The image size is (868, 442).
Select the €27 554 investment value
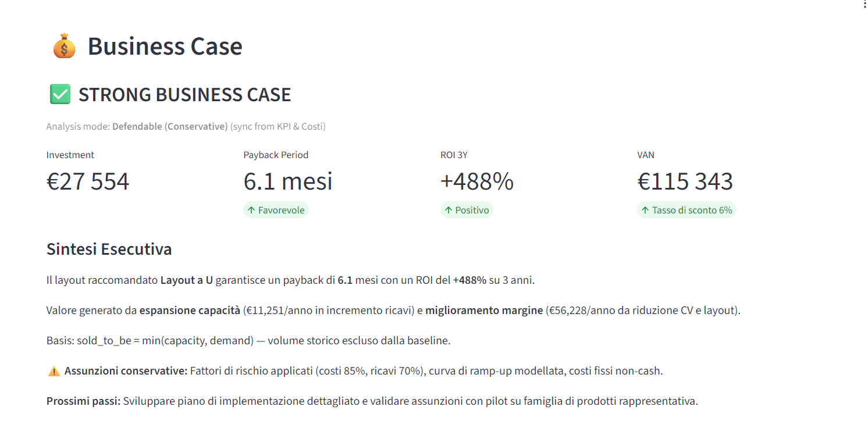(88, 181)
